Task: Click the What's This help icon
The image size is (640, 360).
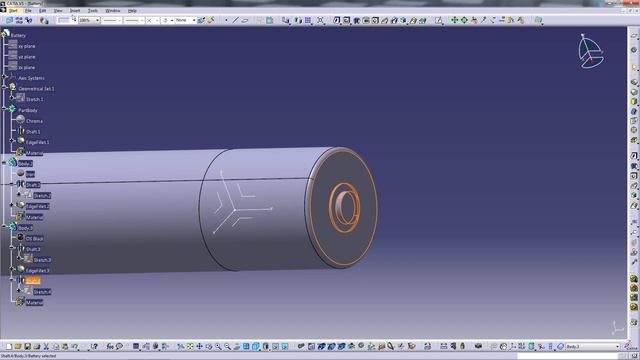Action: pos(94,347)
